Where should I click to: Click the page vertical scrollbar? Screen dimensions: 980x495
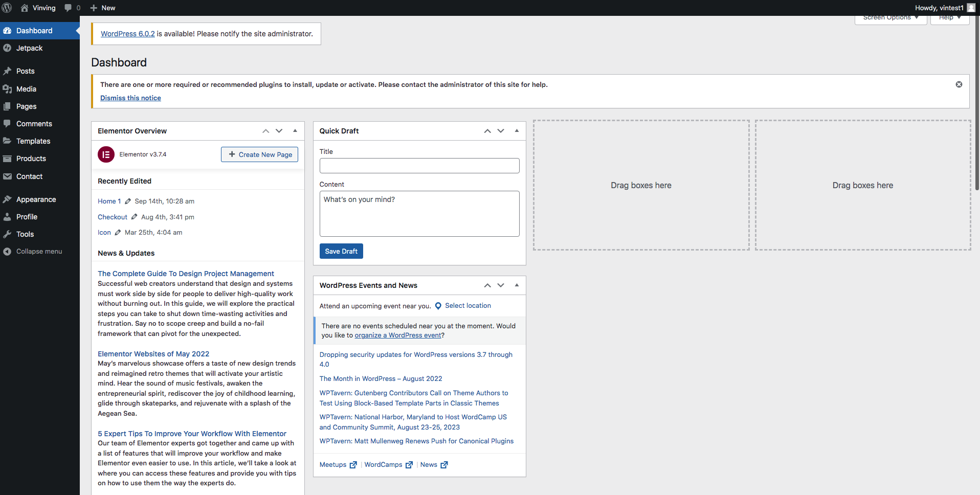[977, 102]
